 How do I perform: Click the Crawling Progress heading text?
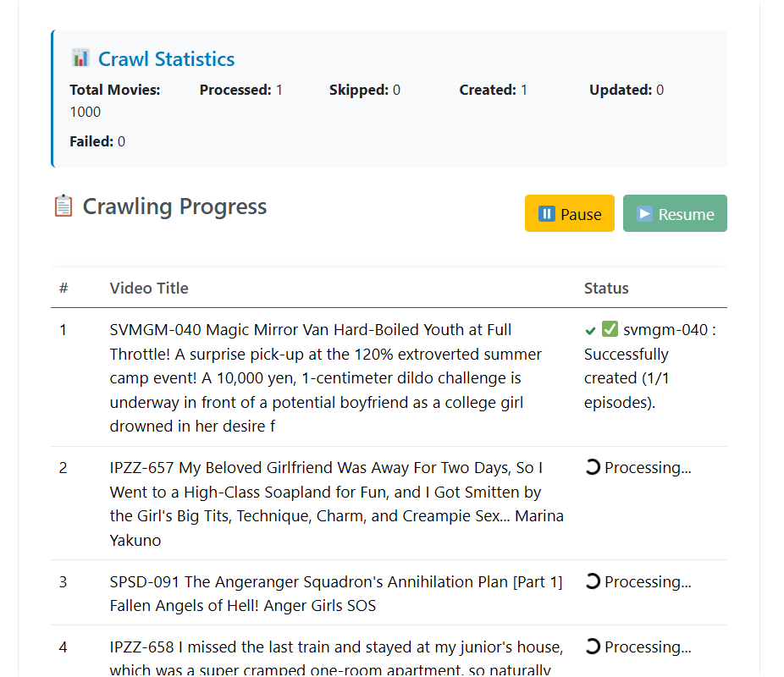(174, 206)
